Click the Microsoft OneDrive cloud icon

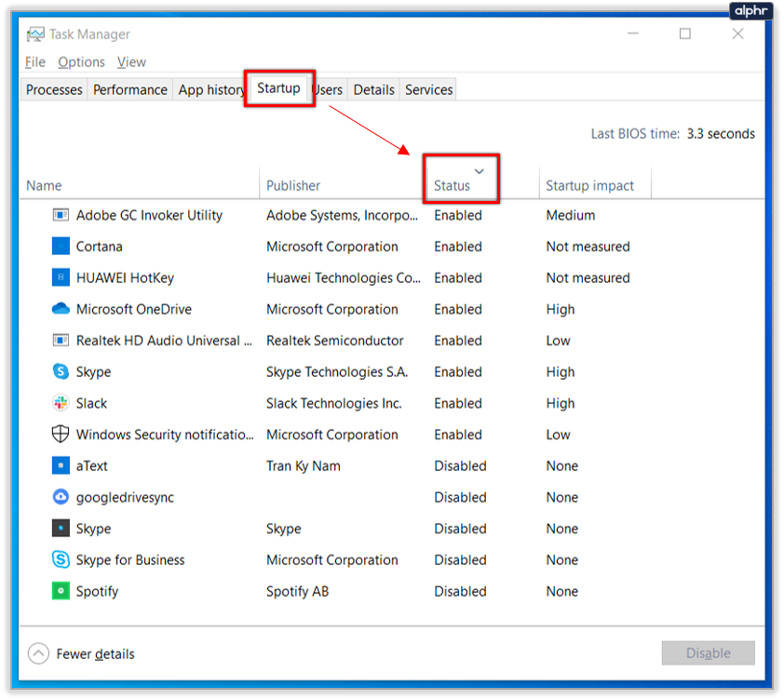pyautogui.click(x=61, y=308)
